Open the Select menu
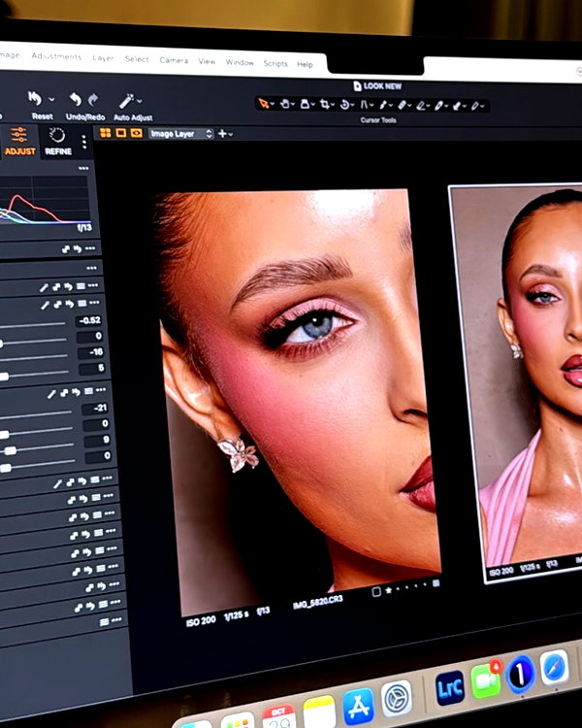Viewport: 582px width, 728px height. [x=137, y=59]
